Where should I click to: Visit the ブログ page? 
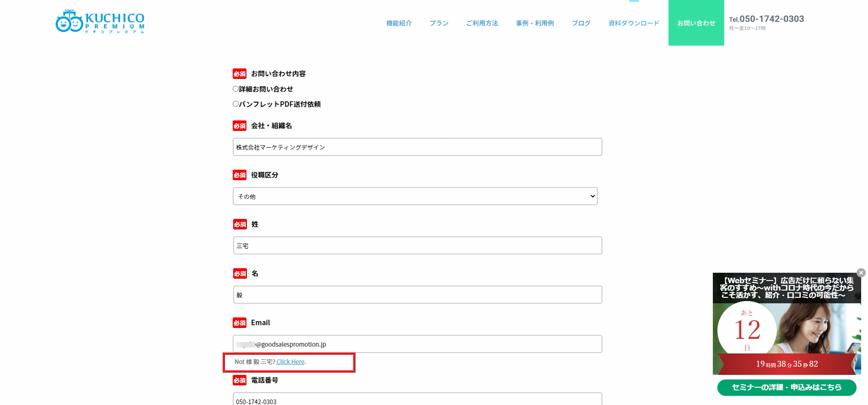(x=581, y=23)
